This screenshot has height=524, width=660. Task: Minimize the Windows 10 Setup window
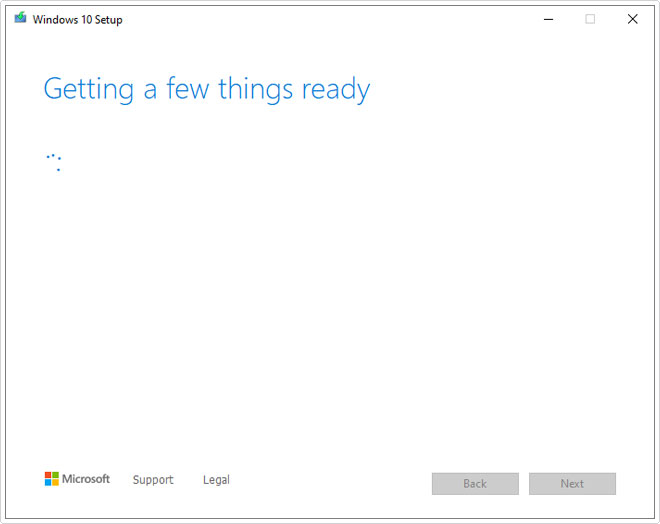click(x=548, y=19)
